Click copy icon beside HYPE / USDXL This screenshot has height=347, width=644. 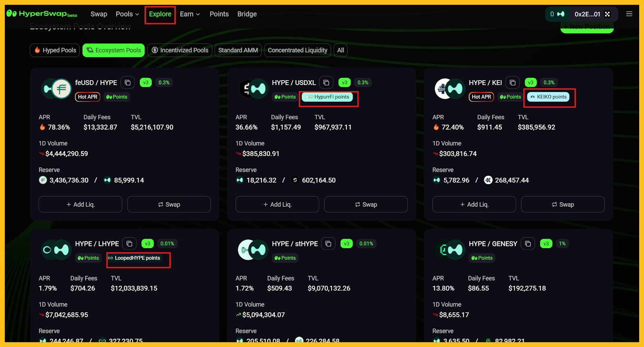(326, 83)
